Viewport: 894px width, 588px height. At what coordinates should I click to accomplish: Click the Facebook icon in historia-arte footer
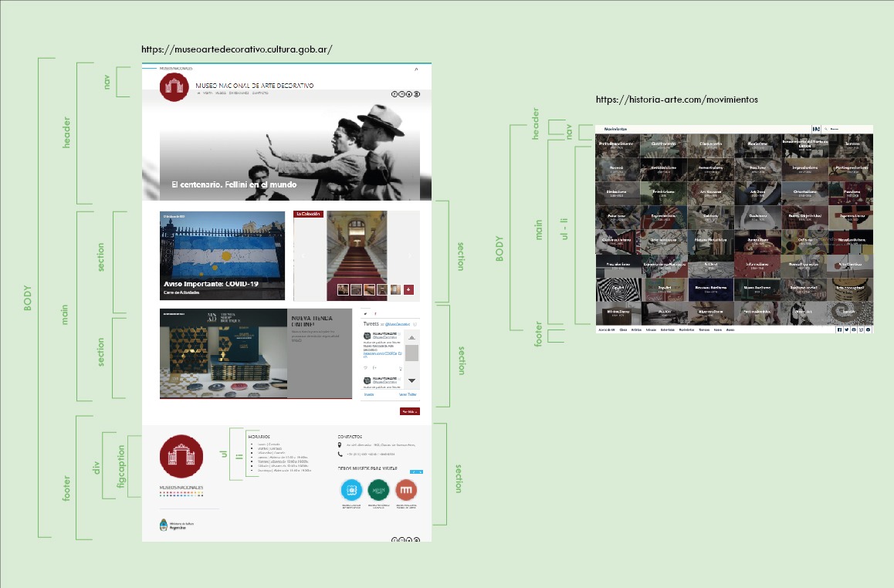pos(839,329)
